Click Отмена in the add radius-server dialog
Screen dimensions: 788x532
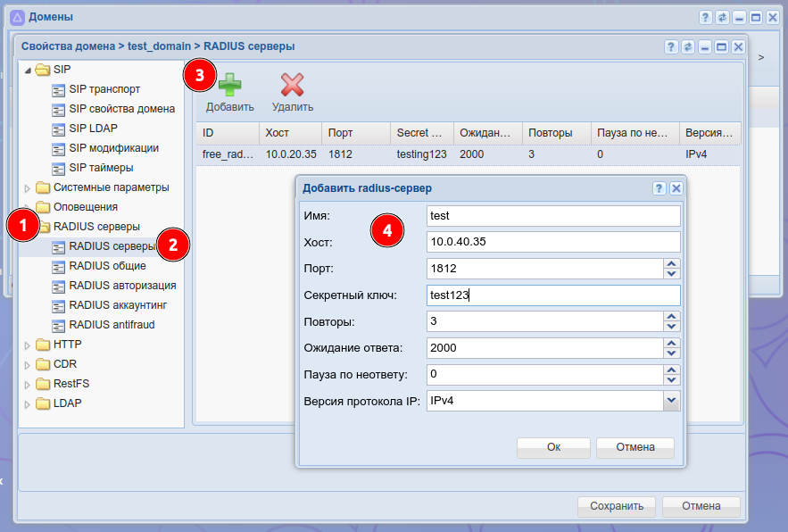[635, 447]
